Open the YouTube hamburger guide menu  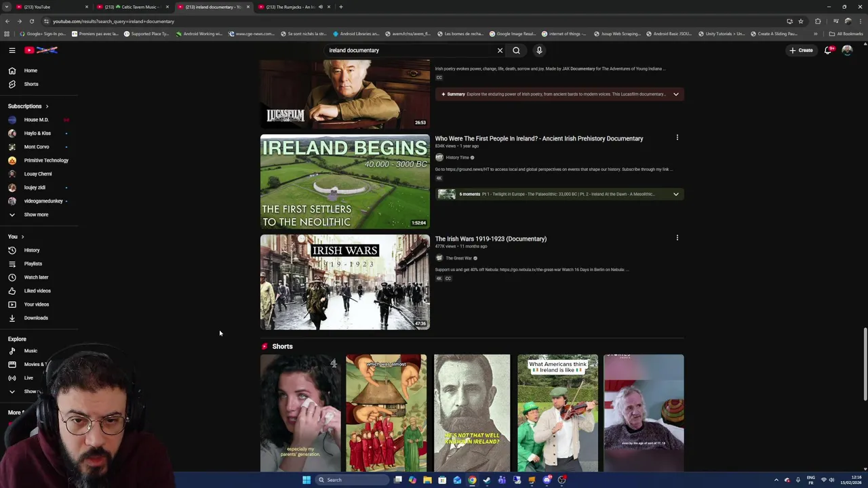(12, 50)
